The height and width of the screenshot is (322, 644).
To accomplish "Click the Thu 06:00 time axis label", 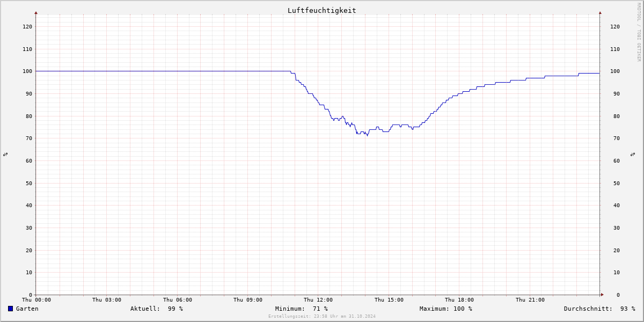I will click(x=178, y=300).
